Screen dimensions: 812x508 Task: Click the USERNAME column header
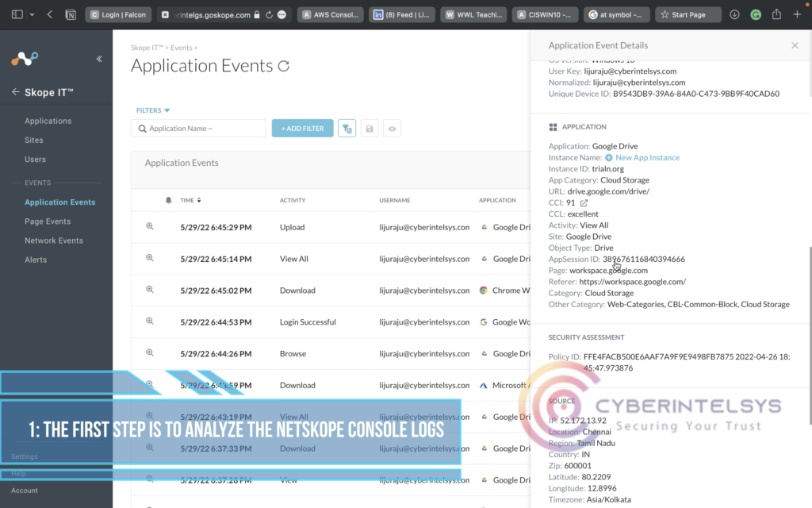[x=395, y=200]
